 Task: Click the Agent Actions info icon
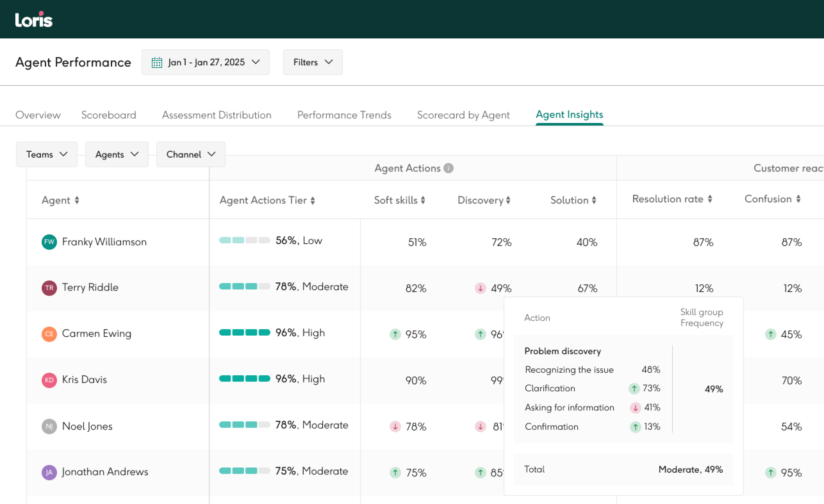(449, 168)
